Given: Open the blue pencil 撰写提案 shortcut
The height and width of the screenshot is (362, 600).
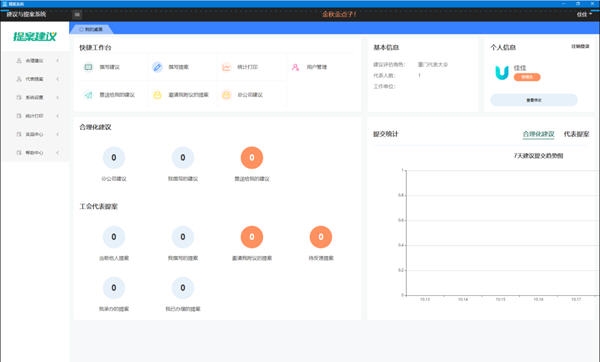Looking at the screenshot, I should 157,67.
